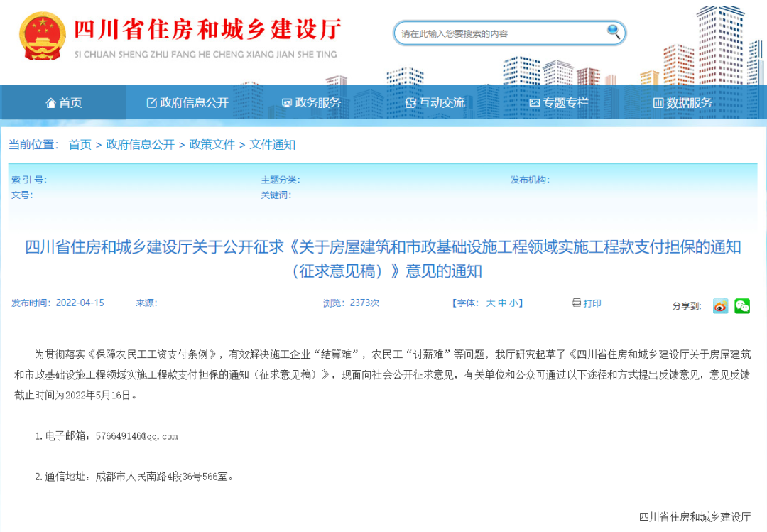Open 数据服务 navigation item
This screenshot has width=767, height=532.
[682, 103]
